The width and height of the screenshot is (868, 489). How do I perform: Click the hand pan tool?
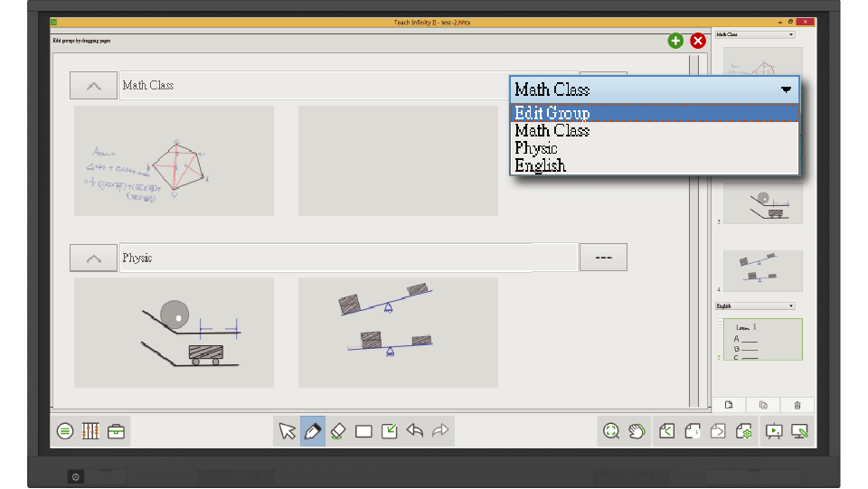tap(637, 431)
